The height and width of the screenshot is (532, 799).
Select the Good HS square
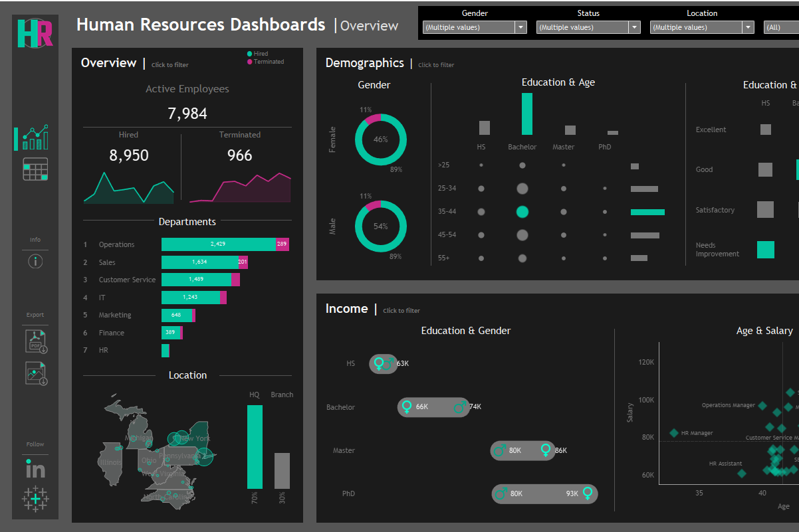tap(766, 169)
